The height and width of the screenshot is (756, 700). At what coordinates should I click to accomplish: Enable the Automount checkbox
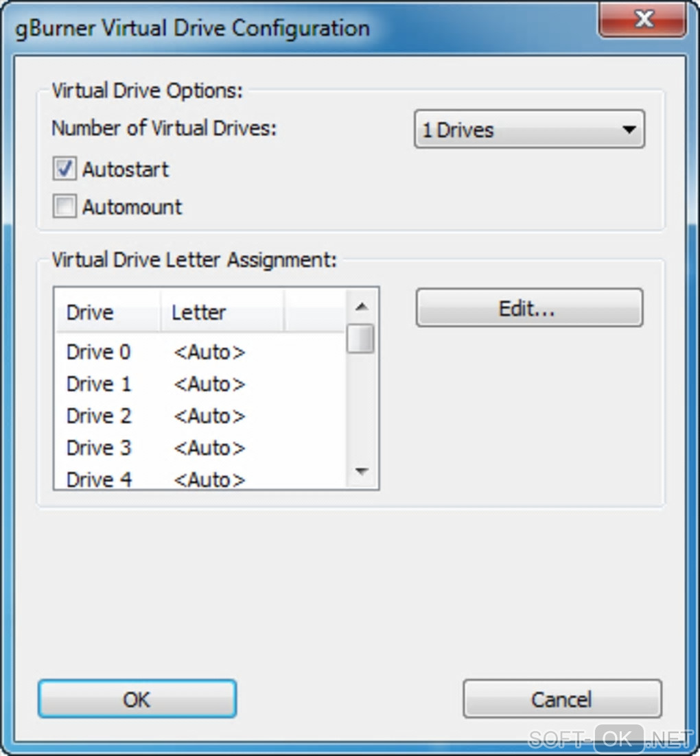tap(65, 206)
